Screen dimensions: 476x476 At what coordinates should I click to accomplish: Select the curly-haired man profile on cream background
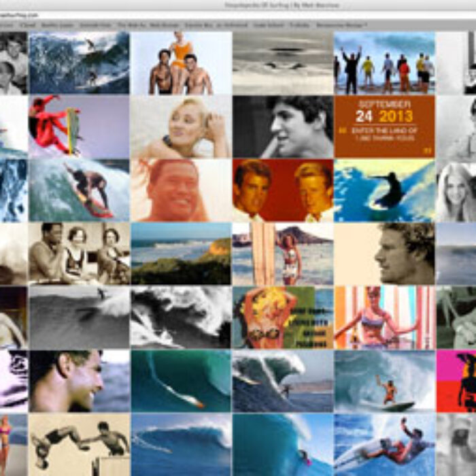click(x=385, y=254)
